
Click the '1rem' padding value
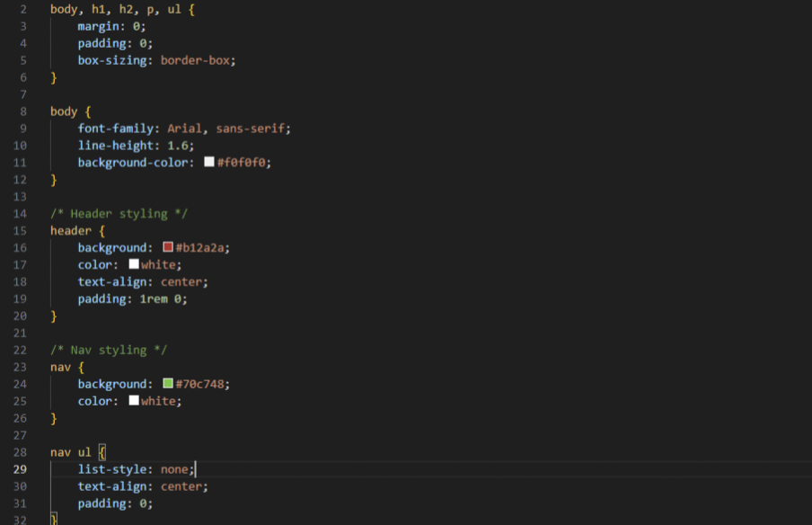tap(154, 299)
